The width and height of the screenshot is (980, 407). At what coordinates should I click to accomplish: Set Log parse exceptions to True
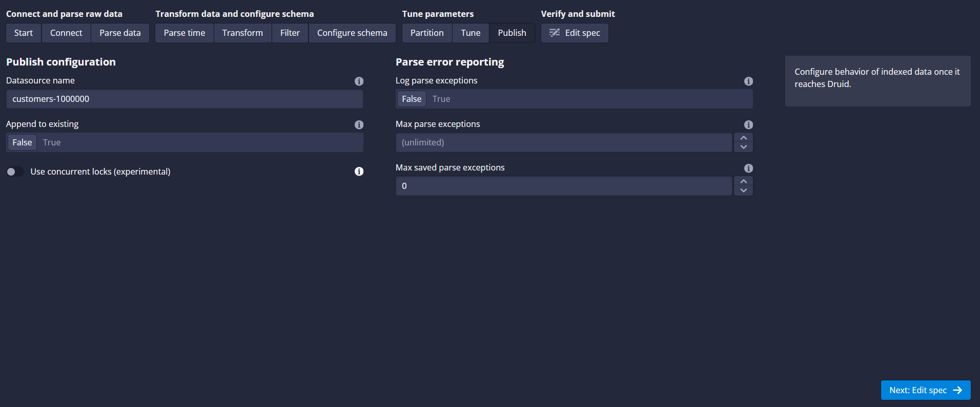(x=441, y=99)
